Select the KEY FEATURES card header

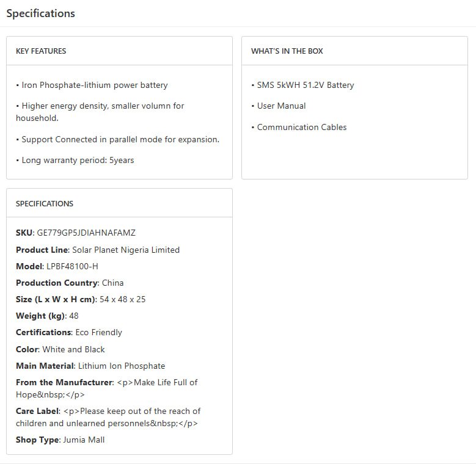41,51
